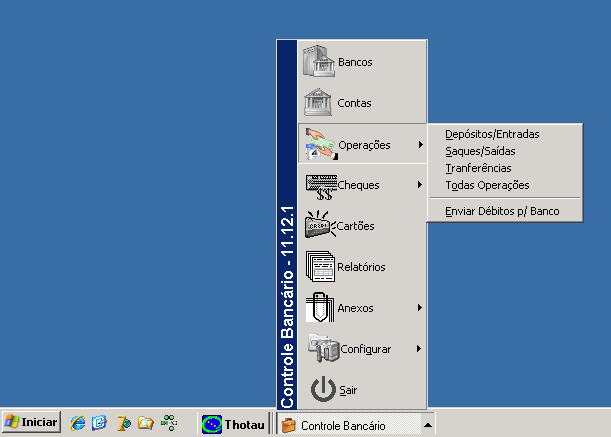Click the Iniciar start button
611x437 pixels.
pos(32,424)
